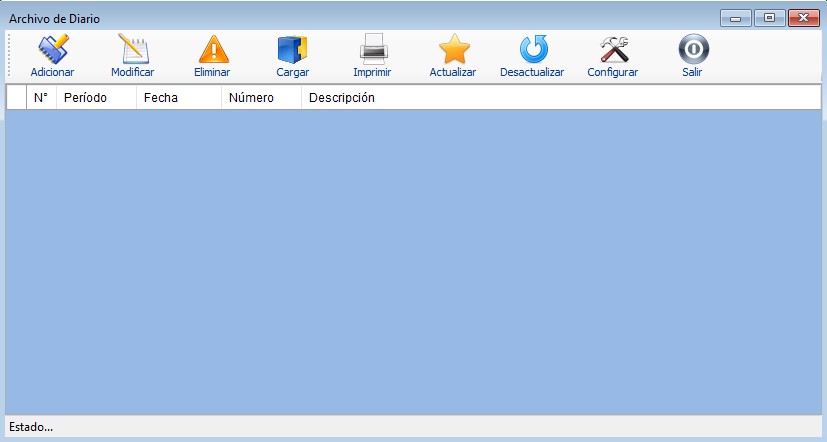The height and width of the screenshot is (442, 827).
Task: Open Modificar to edit an entry
Action: coord(132,55)
